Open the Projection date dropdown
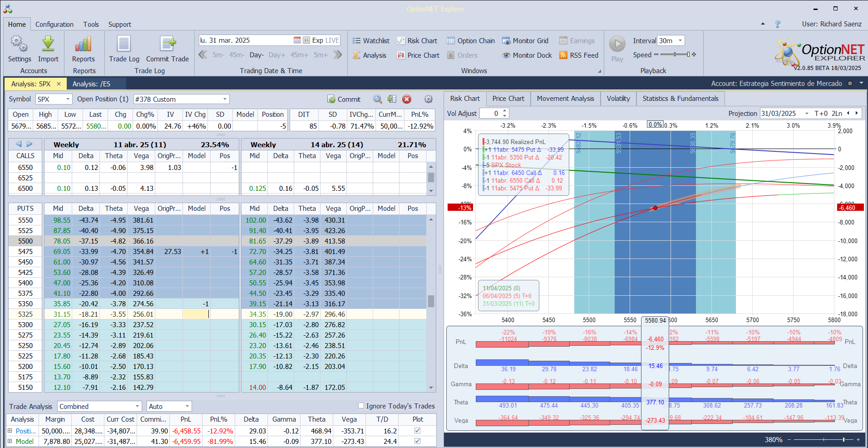This screenshot has height=448, width=868. (807, 114)
